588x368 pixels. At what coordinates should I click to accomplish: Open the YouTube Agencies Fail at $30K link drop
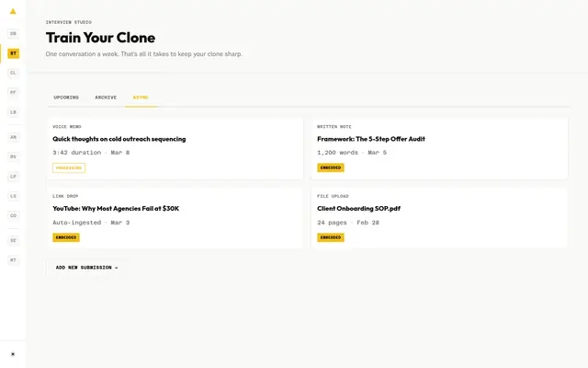[x=175, y=218]
